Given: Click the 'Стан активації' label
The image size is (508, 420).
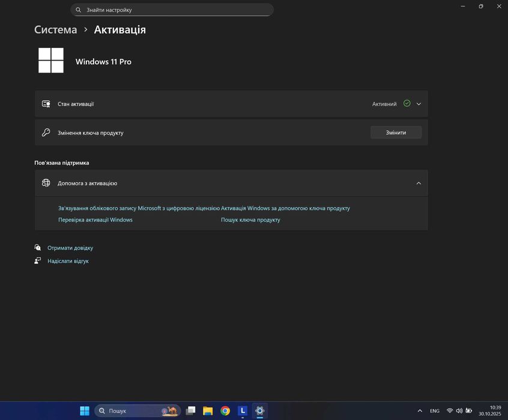Looking at the screenshot, I should point(76,104).
